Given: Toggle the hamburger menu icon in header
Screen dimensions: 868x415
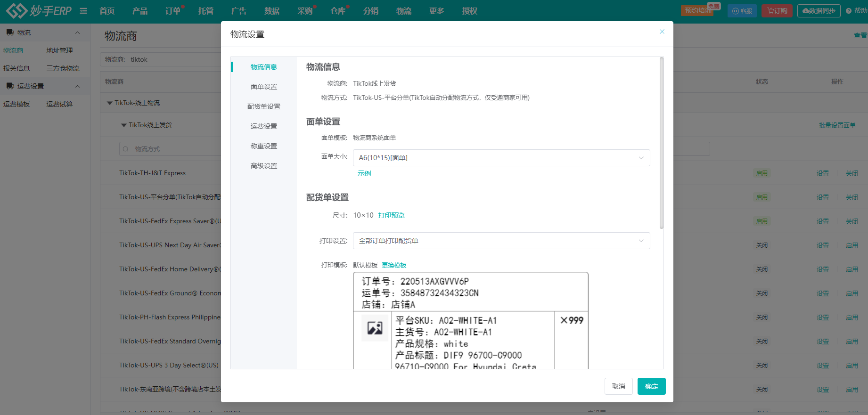Looking at the screenshot, I should click(x=83, y=11).
